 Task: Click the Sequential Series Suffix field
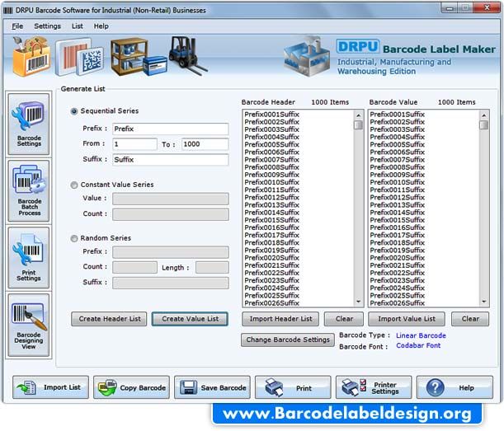(171, 160)
